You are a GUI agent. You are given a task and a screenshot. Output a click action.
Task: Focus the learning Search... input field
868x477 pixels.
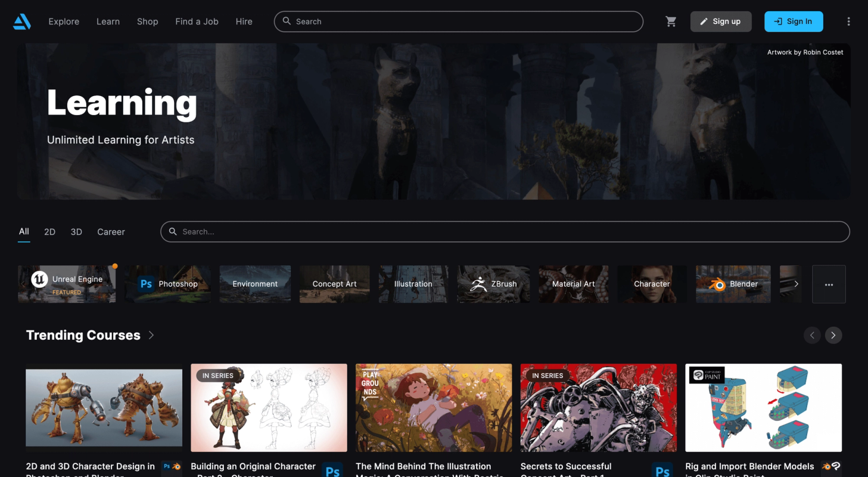tap(505, 232)
